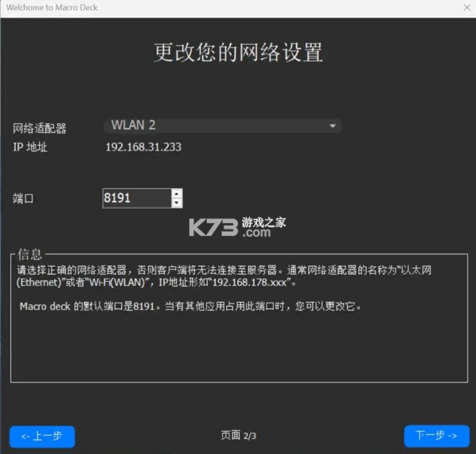Close the Macro Deck welcome window
The image size is (476, 454).
point(467,8)
